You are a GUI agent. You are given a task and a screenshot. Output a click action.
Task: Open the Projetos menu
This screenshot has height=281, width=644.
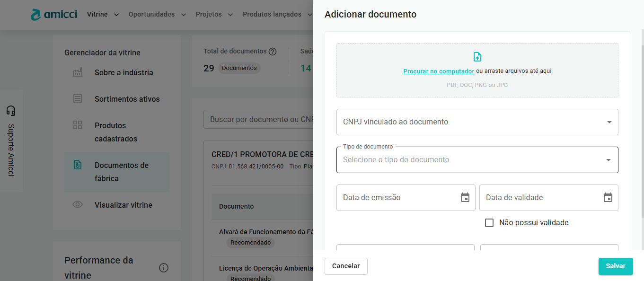point(214,15)
